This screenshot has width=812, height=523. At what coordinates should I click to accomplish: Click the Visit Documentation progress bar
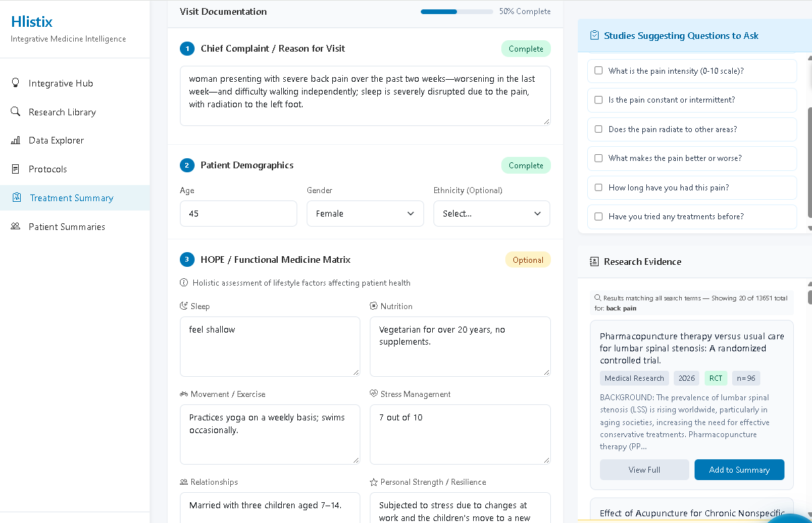(x=457, y=11)
